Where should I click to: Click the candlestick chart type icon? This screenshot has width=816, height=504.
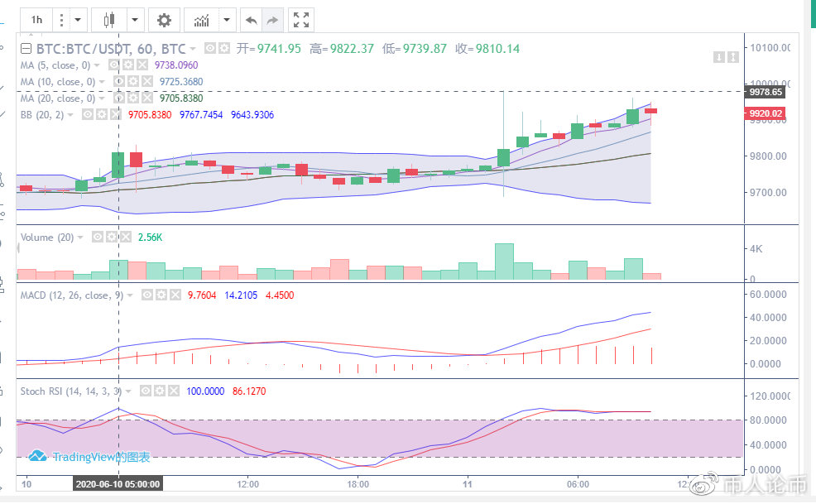pyautogui.click(x=110, y=19)
